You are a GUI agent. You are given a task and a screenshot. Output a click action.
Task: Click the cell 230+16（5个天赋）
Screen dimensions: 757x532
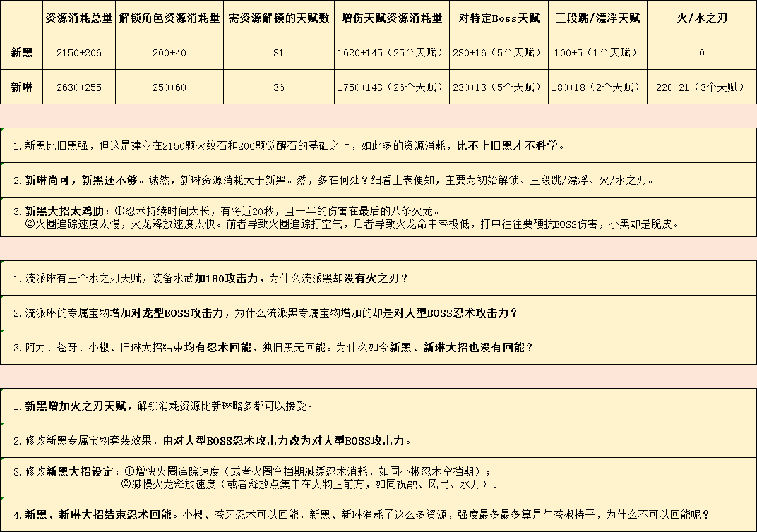click(x=499, y=52)
